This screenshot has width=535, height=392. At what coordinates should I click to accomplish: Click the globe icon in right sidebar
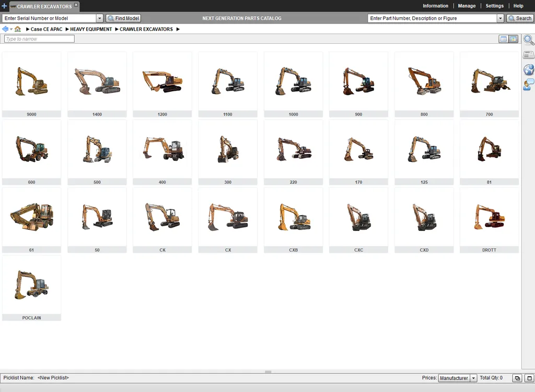(529, 69)
